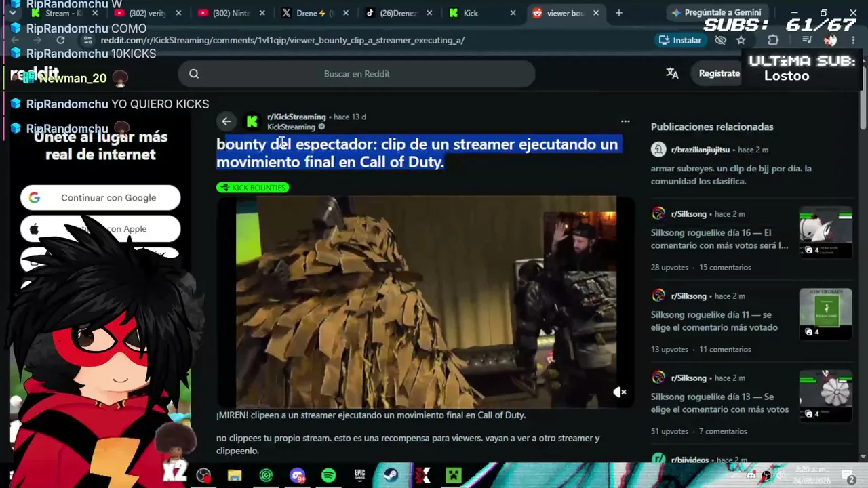
Task: Open a new browser tab
Action: pyautogui.click(x=618, y=13)
